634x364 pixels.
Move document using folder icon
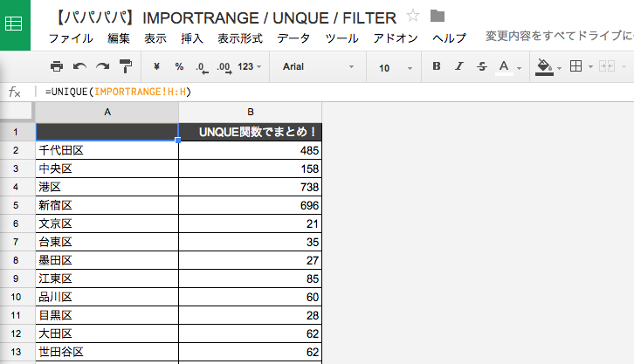pos(438,17)
